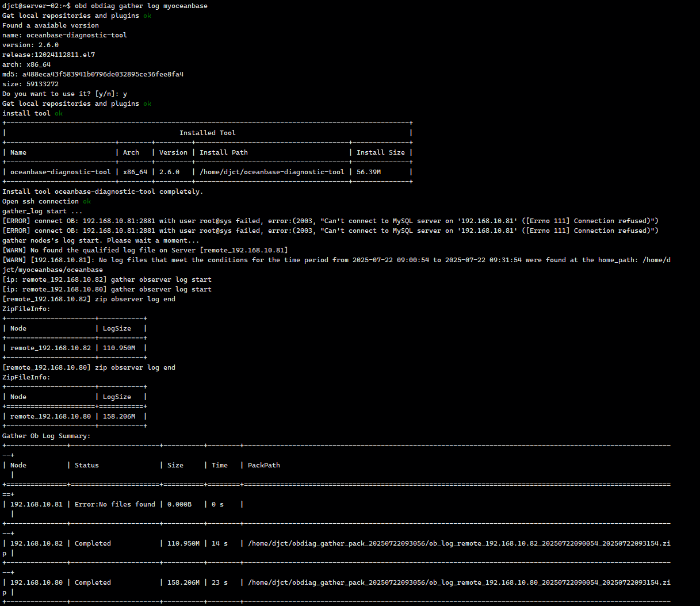Click the line 'Found a avaiable version'
This screenshot has width=700, height=606.
(x=51, y=25)
